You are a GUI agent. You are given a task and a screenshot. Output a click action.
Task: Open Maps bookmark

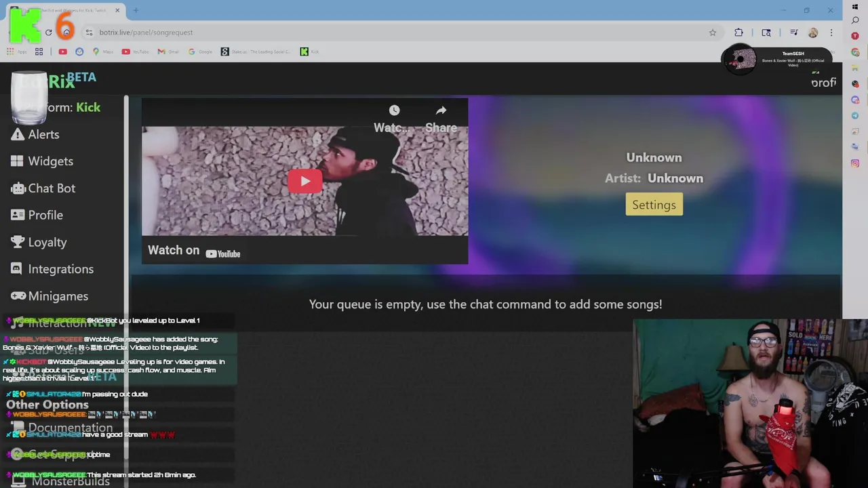coord(103,52)
